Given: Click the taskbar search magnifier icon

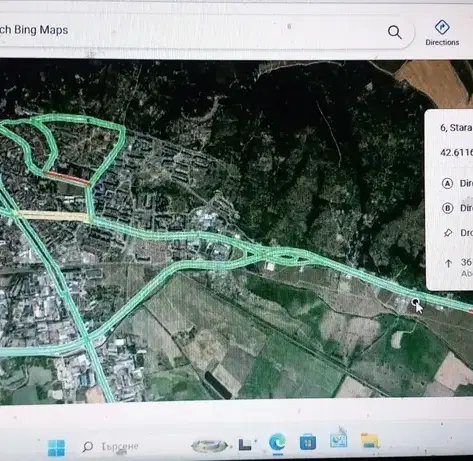Looking at the screenshot, I should 88,447.
